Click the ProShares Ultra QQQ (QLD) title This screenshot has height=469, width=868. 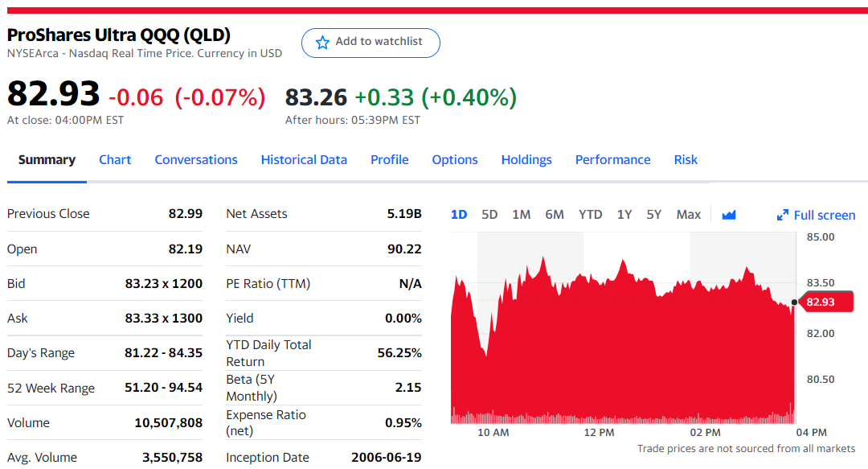point(118,35)
